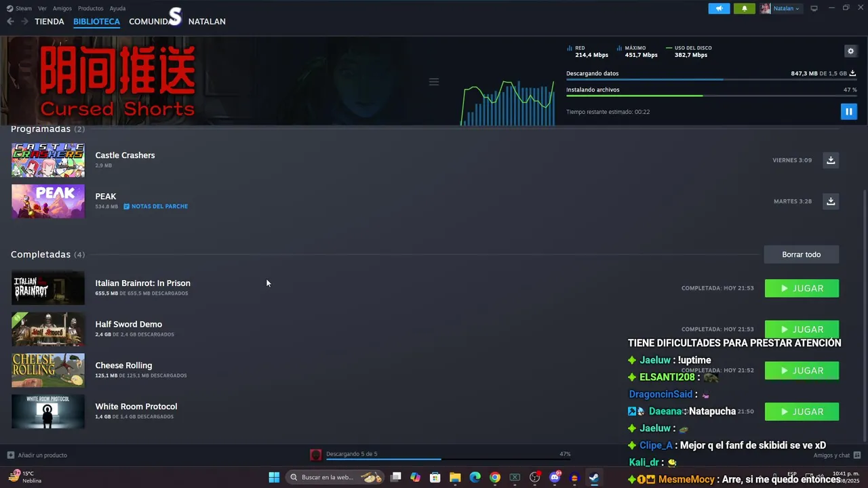Click the download-size icon beside 1,5 GB
Viewport: 868px width, 488px height.
pyautogui.click(x=852, y=73)
